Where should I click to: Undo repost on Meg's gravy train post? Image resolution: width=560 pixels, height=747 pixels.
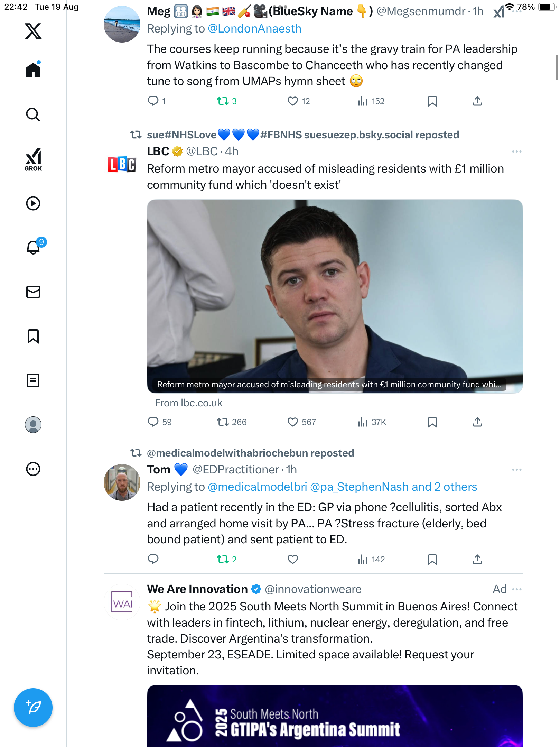[223, 101]
